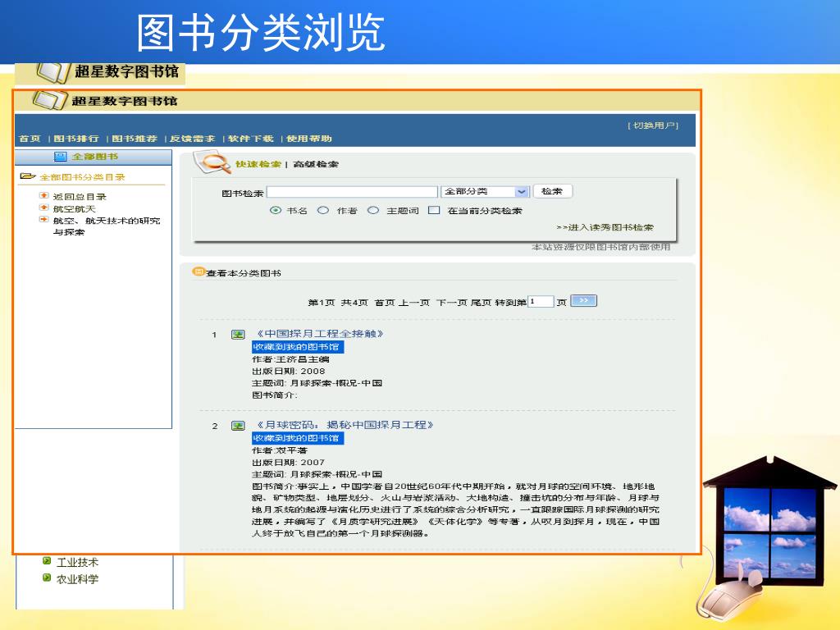This screenshot has width=840, height=630.
Task: Select 农业科学 category
Action: (x=78, y=578)
